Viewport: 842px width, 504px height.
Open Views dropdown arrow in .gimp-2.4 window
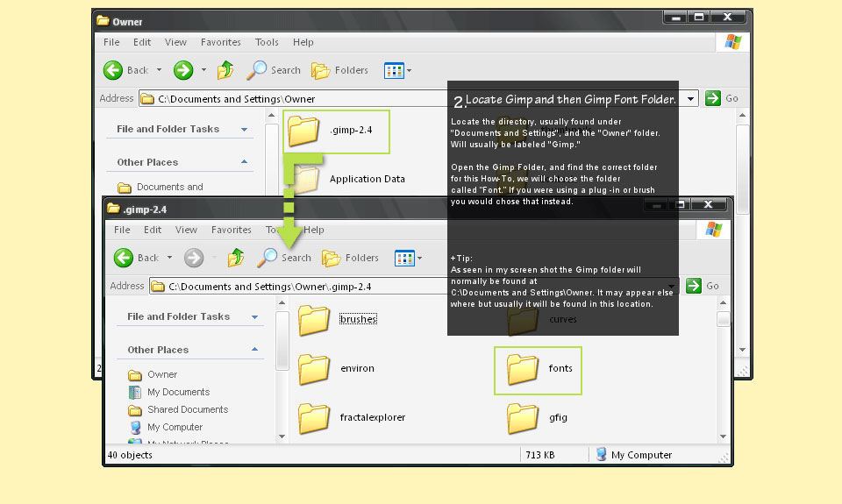click(x=419, y=259)
